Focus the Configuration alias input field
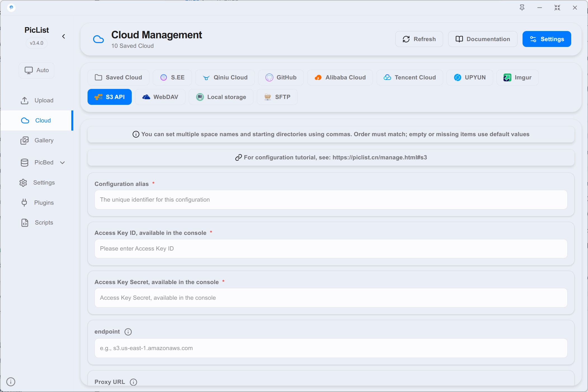588x392 pixels. [331, 200]
